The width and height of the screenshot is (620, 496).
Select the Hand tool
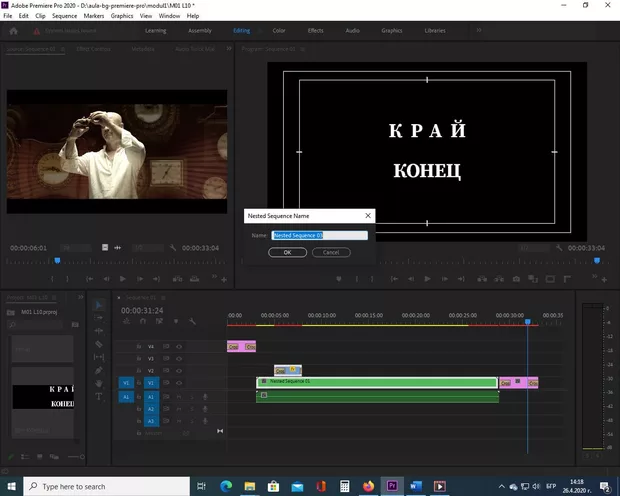pos(100,383)
